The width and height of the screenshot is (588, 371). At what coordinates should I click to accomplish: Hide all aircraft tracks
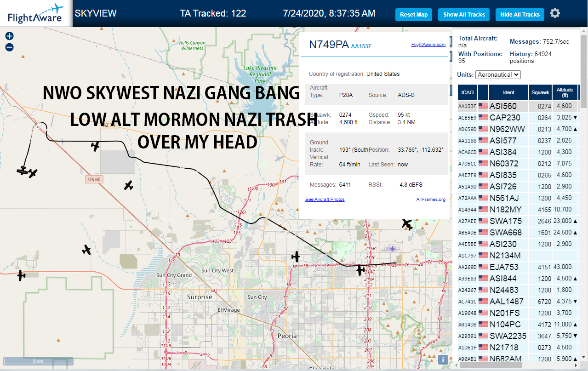[520, 15]
